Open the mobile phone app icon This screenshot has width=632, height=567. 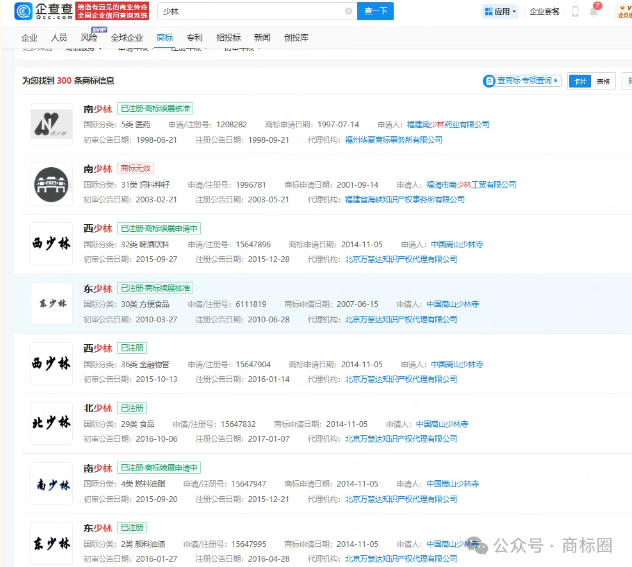(576, 11)
